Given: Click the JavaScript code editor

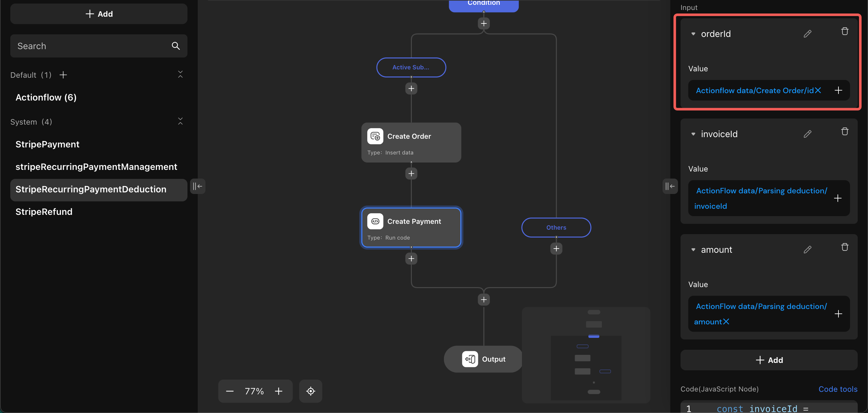Looking at the screenshot, I should pyautogui.click(x=768, y=407).
